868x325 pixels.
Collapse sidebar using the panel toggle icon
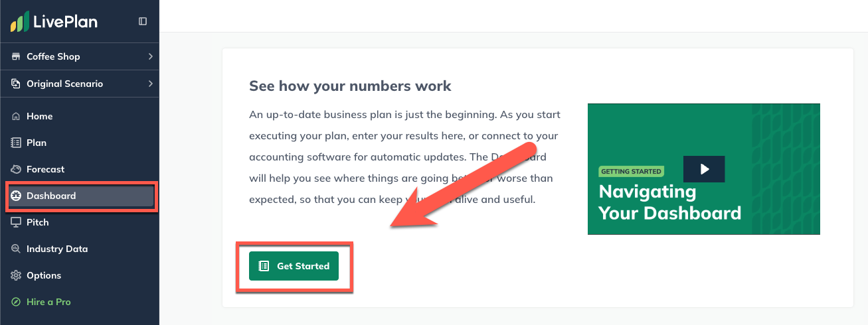143,21
